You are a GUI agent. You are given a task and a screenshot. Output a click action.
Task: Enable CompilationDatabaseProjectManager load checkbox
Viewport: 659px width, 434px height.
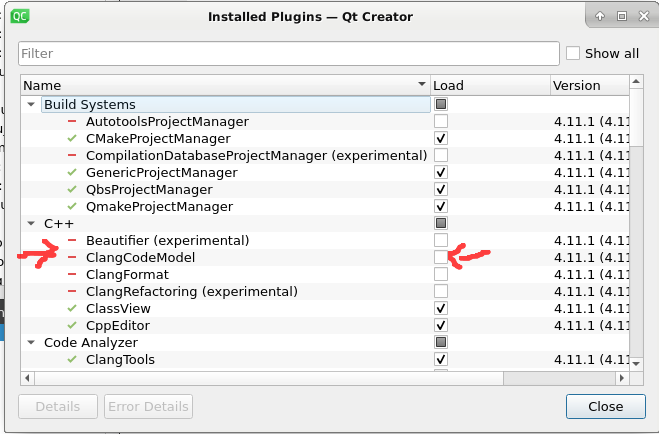pyautogui.click(x=441, y=155)
